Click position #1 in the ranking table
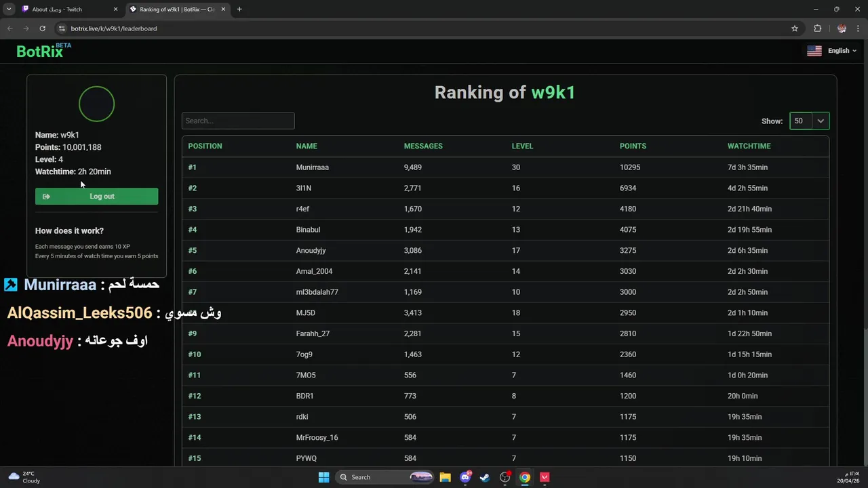Image resolution: width=868 pixels, height=488 pixels. (193, 167)
